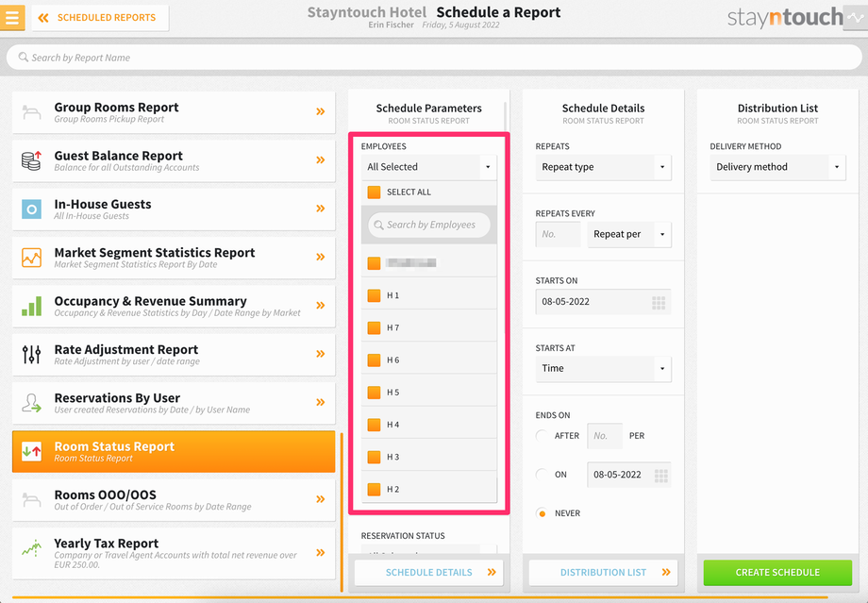Viewport: 868px width, 603px height.
Task: Open the Ends On calendar icon
Action: [661, 475]
